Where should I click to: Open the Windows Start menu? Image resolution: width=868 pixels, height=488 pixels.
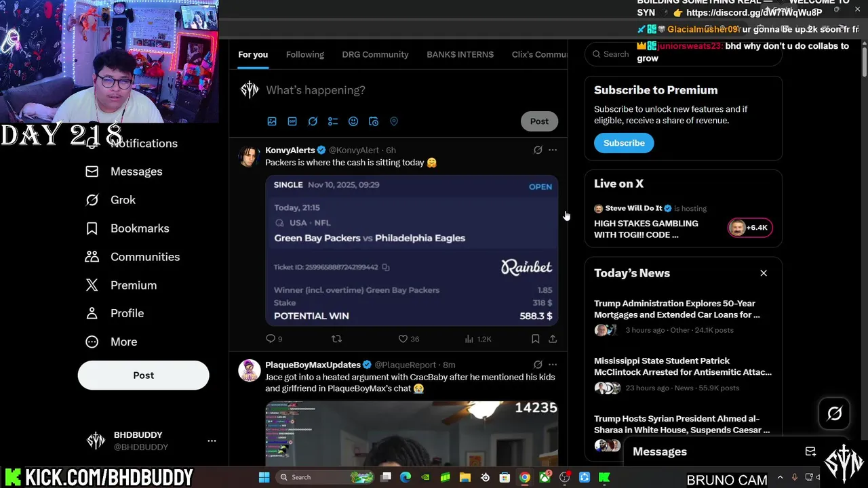click(264, 477)
